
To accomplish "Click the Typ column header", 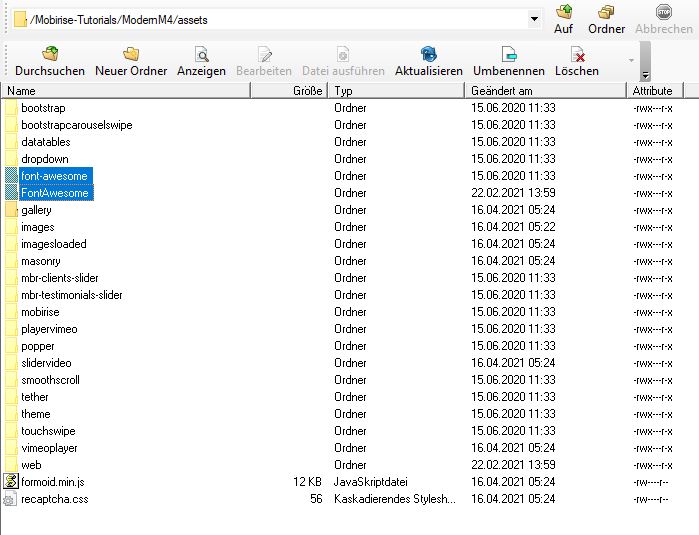I will click(x=396, y=91).
